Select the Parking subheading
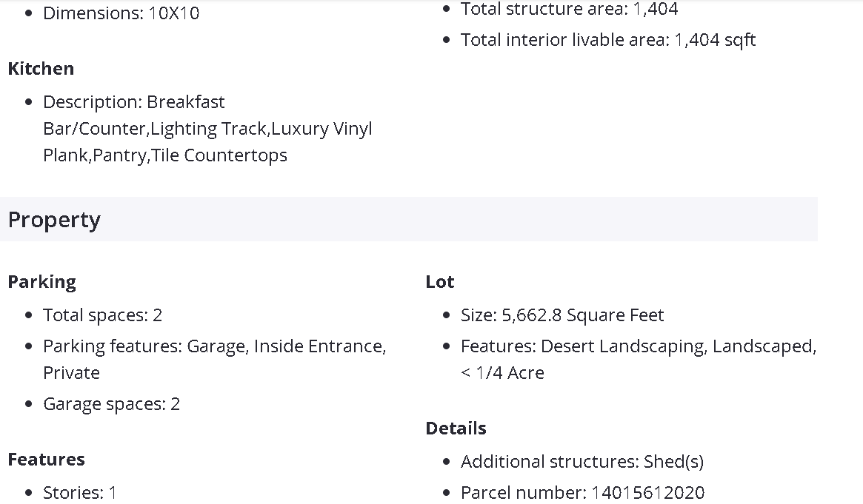Image resolution: width=863 pixels, height=504 pixels. tap(41, 282)
